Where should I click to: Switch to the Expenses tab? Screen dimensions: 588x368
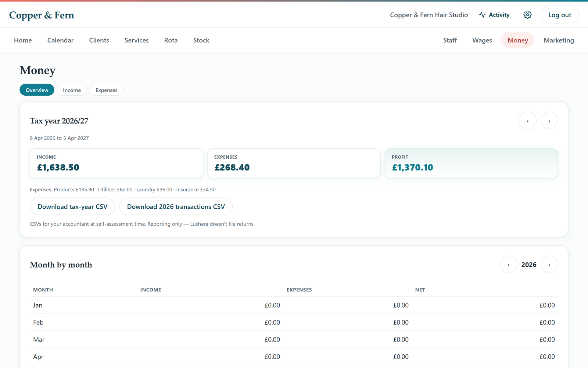pyautogui.click(x=106, y=90)
